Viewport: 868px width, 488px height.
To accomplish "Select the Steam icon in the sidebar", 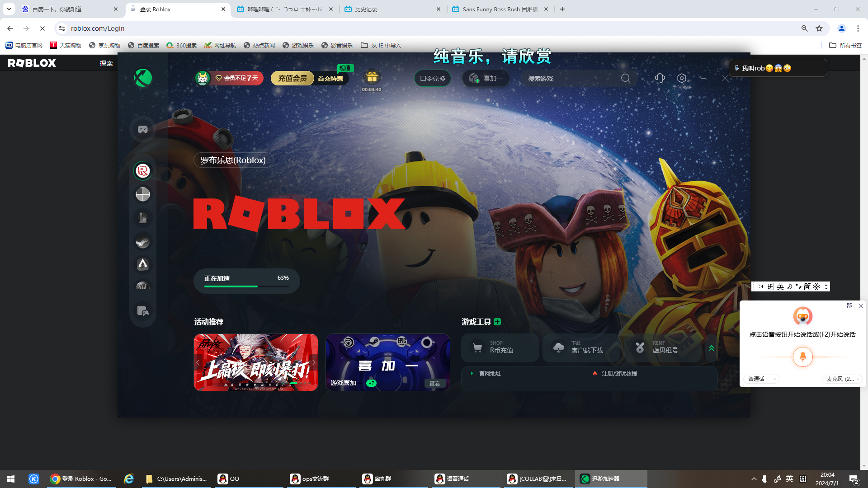I will click(143, 241).
